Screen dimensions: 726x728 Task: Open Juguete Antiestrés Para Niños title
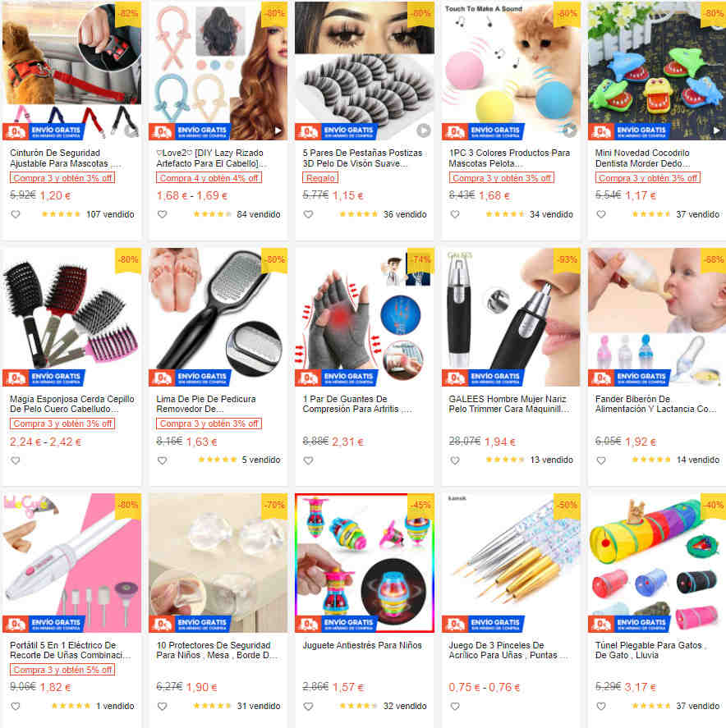pyautogui.click(x=362, y=645)
